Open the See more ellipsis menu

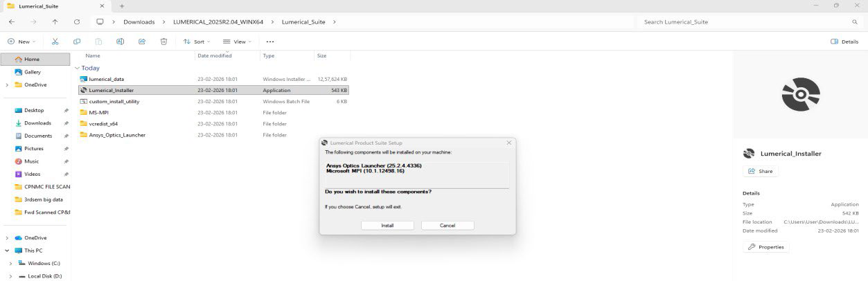[x=269, y=42]
